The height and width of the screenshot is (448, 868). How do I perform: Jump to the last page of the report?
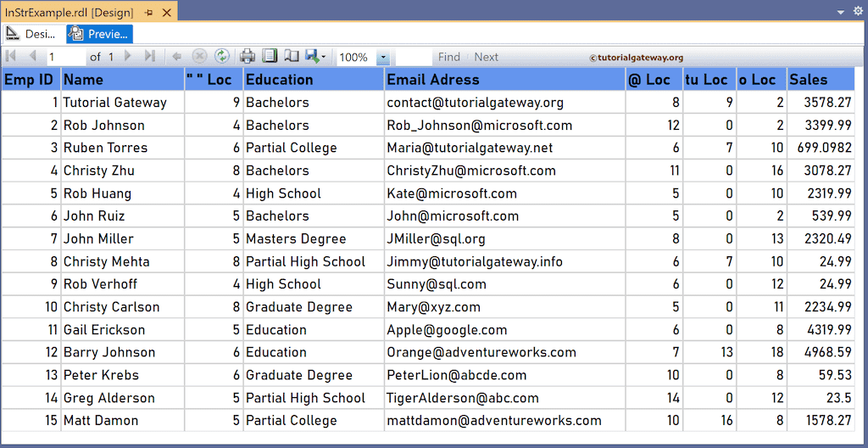click(x=150, y=56)
